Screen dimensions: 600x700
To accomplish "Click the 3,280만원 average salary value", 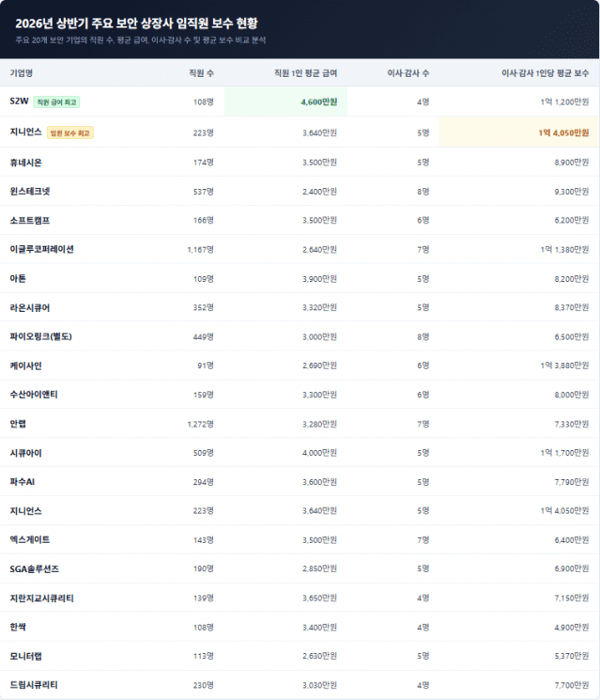I will (x=319, y=424).
